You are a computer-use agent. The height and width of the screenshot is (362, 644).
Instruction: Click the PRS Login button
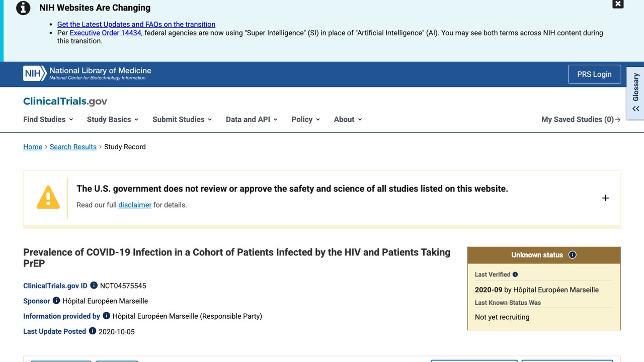click(594, 74)
